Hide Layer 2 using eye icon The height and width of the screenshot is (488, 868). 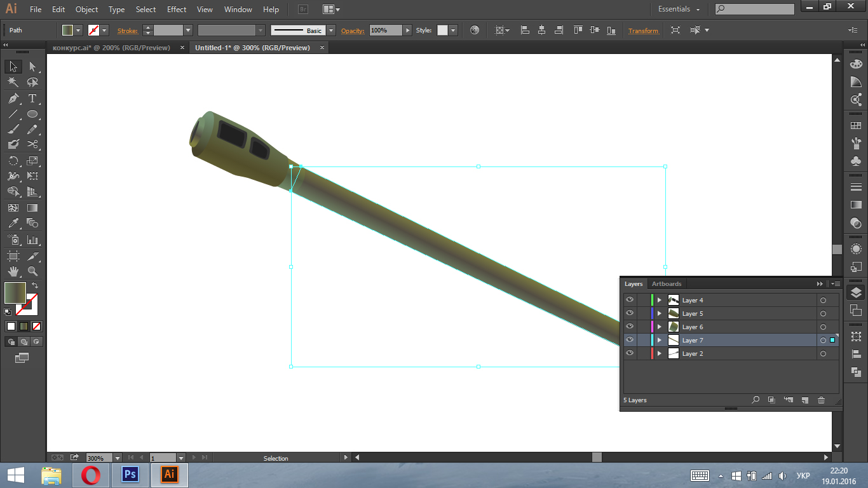630,353
